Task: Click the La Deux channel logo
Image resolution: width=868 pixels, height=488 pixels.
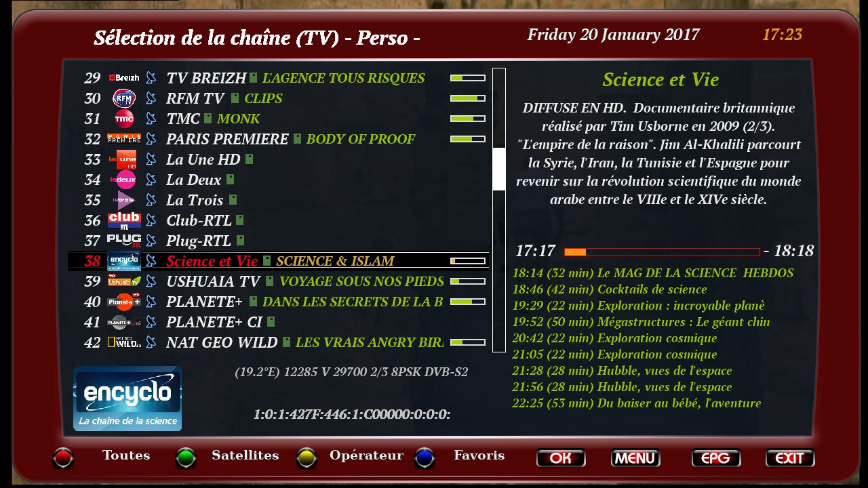Action: pos(124,180)
